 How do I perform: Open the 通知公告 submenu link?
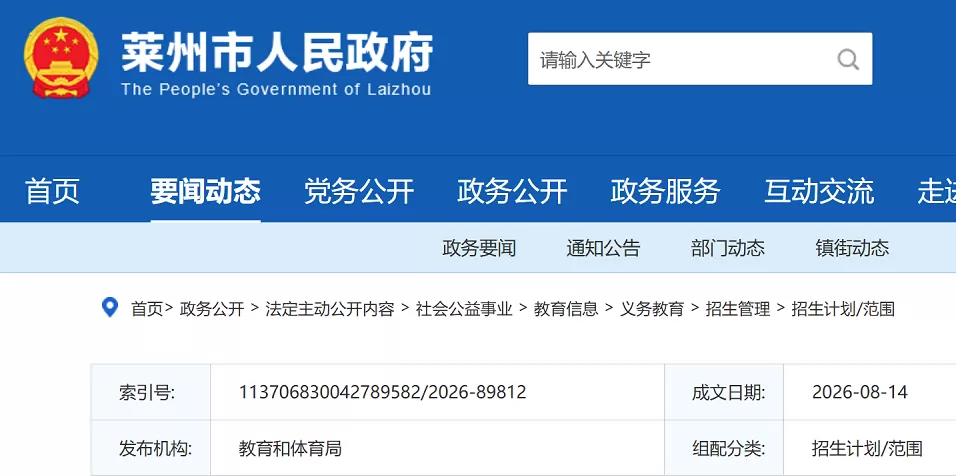(604, 248)
